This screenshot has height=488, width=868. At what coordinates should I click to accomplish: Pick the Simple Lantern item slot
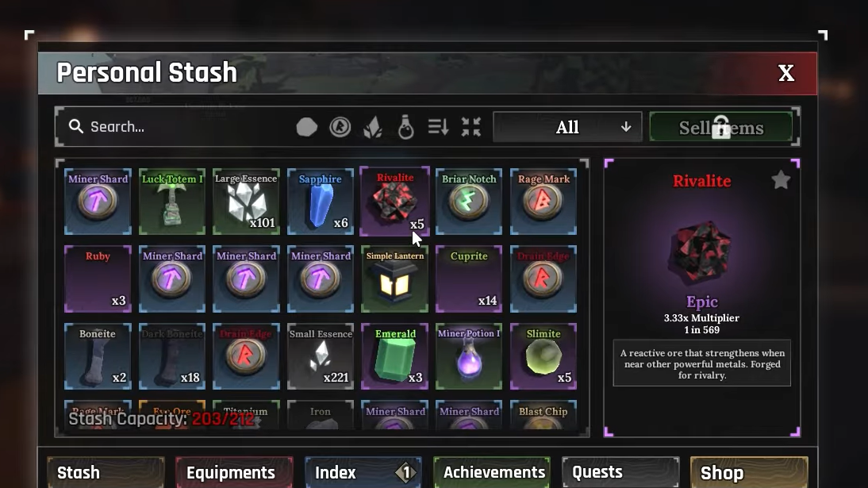(394, 279)
